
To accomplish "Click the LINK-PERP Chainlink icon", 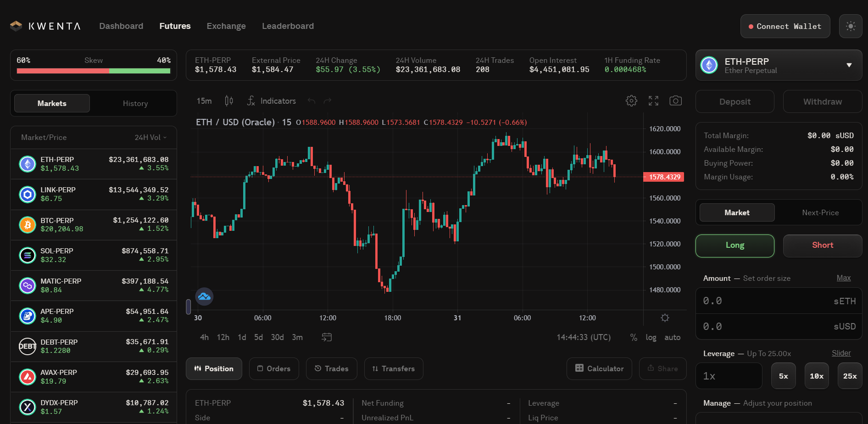I will (28, 195).
